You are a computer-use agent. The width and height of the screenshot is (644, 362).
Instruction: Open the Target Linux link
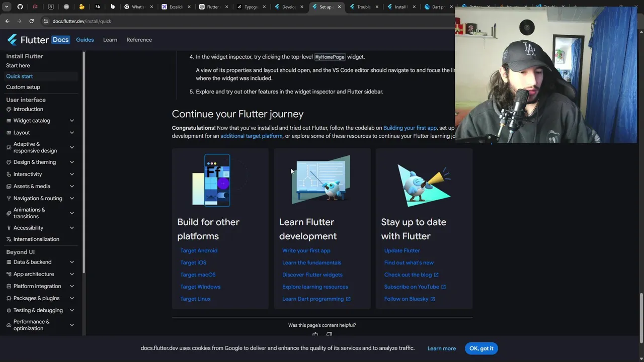click(x=196, y=299)
